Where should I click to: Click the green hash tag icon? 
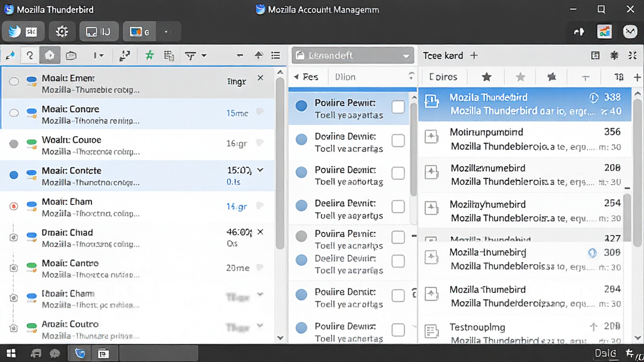click(x=150, y=55)
